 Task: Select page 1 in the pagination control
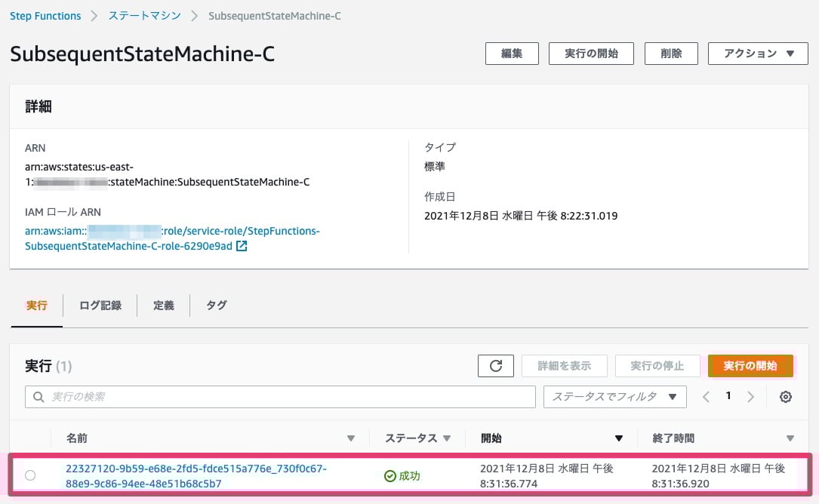coord(728,396)
